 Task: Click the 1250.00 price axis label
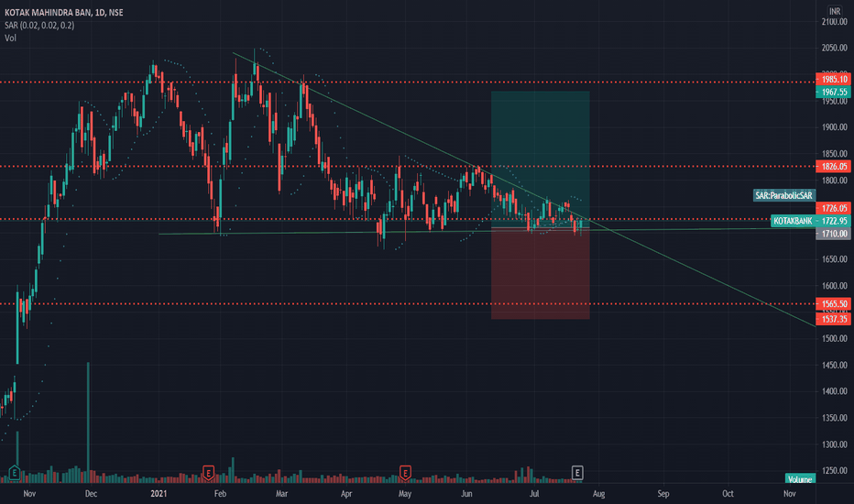(835, 471)
